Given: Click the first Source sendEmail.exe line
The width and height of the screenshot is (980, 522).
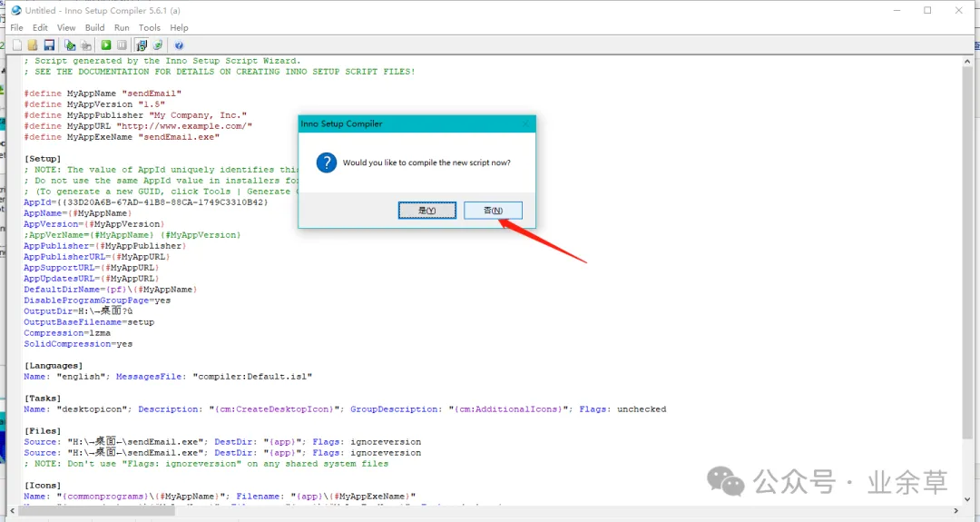Looking at the screenshot, I should 222,442.
